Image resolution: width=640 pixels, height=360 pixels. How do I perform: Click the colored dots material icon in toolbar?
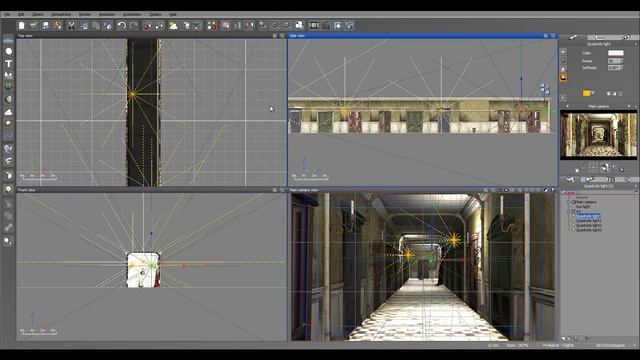click(x=212, y=25)
